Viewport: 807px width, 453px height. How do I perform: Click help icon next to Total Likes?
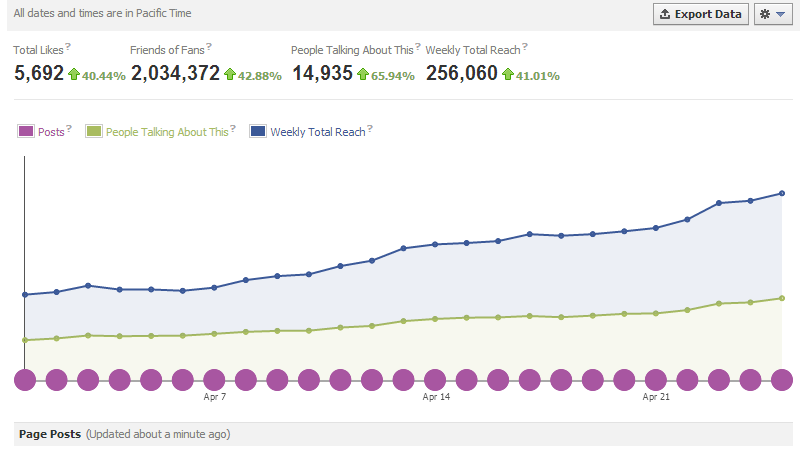point(68,46)
